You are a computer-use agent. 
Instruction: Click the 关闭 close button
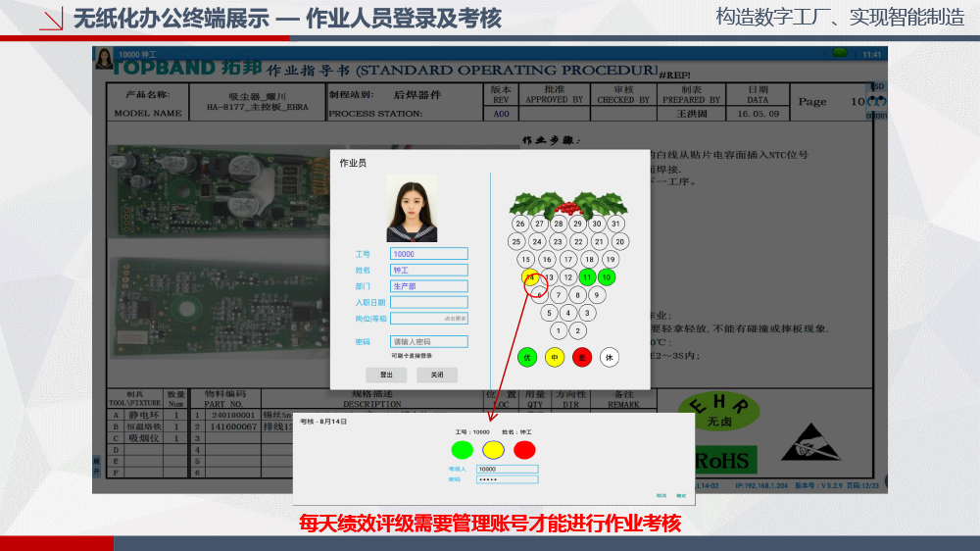tap(437, 375)
